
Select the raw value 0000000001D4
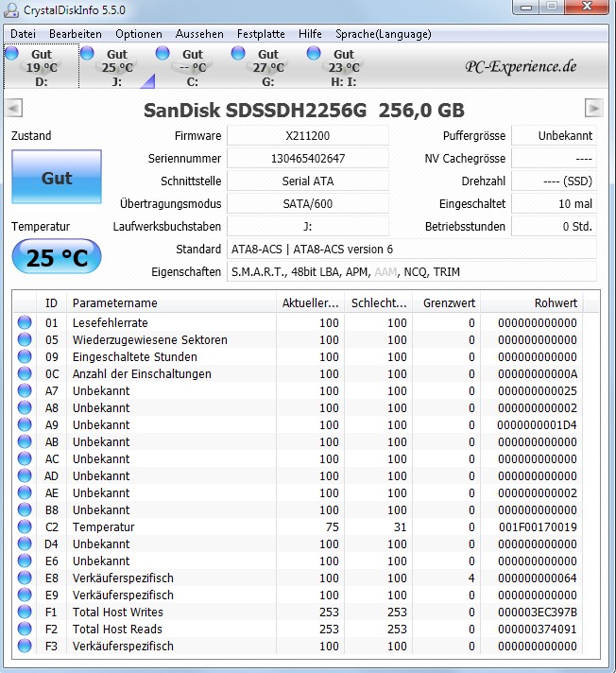537,424
